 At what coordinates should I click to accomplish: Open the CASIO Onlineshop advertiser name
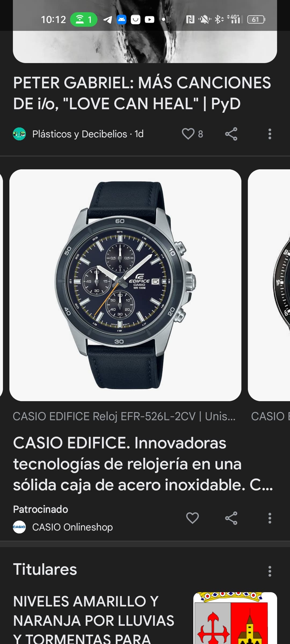point(73,527)
